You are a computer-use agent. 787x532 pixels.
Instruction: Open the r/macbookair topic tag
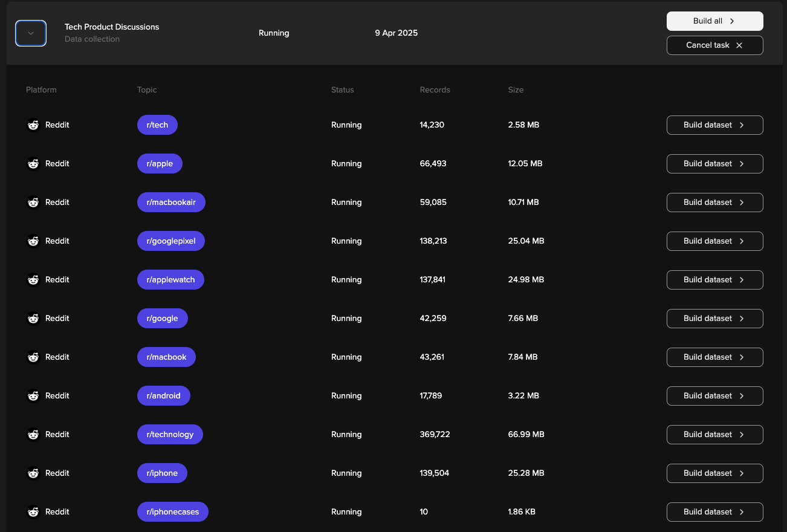(171, 203)
